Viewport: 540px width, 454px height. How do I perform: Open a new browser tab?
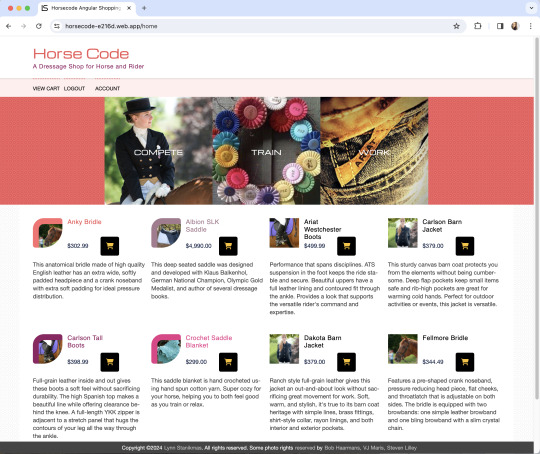144,8
